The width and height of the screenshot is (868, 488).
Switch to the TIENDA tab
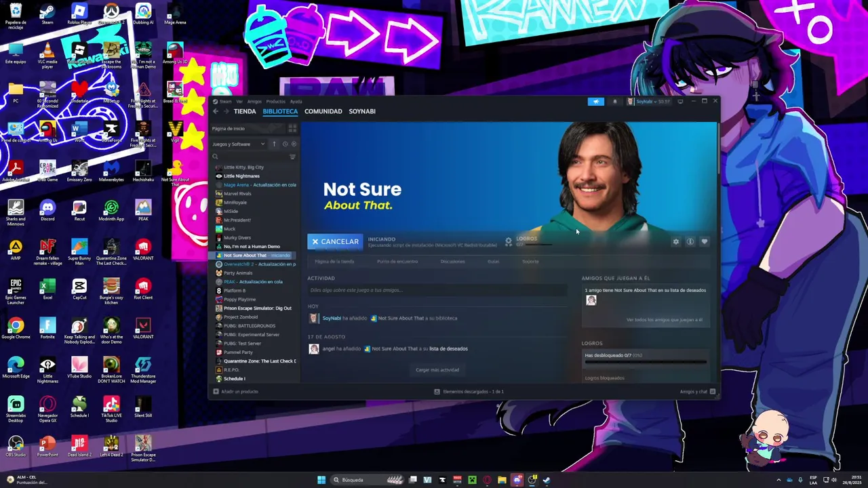pos(245,111)
